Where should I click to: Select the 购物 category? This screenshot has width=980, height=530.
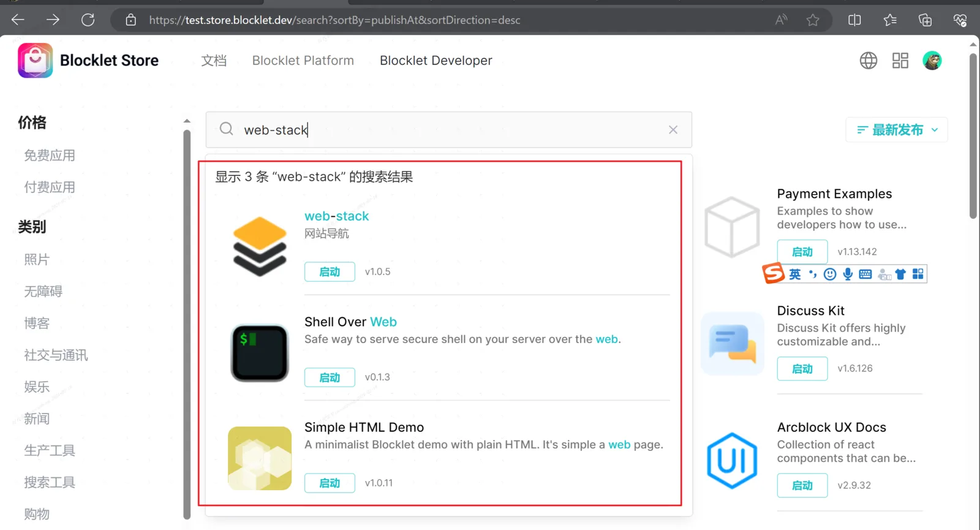[37, 514]
